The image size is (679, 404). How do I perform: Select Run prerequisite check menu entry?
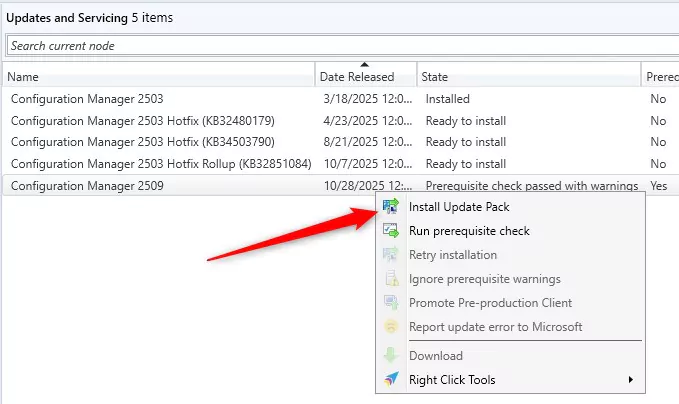511,231
